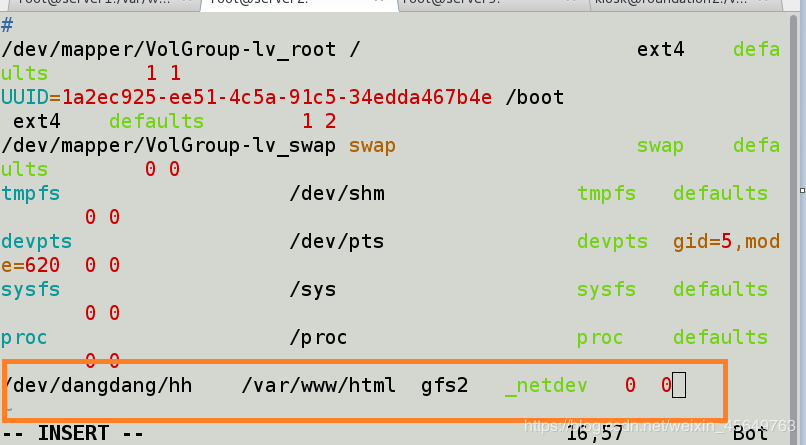806x445 pixels.
Task: Click the -- INSERT -- mode indicator
Action: pyautogui.click(x=73, y=434)
